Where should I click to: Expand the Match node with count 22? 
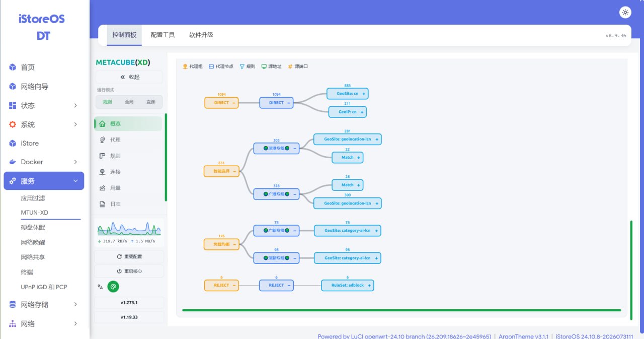click(x=359, y=158)
